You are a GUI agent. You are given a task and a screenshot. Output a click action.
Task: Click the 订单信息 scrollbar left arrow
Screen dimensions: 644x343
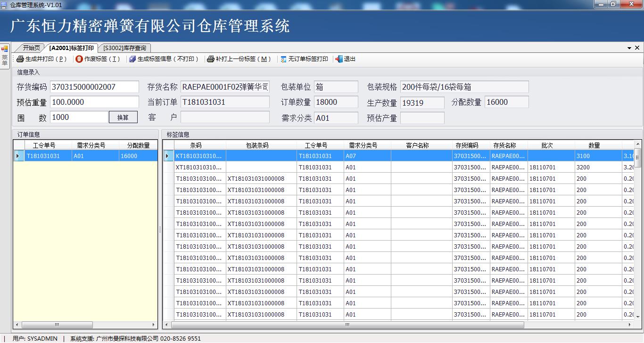click(x=17, y=325)
